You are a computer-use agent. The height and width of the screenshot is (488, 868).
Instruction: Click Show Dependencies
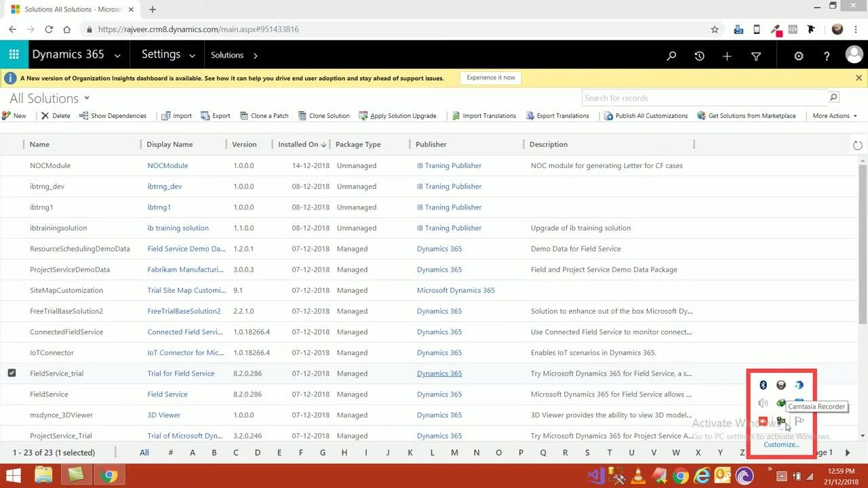113,116
